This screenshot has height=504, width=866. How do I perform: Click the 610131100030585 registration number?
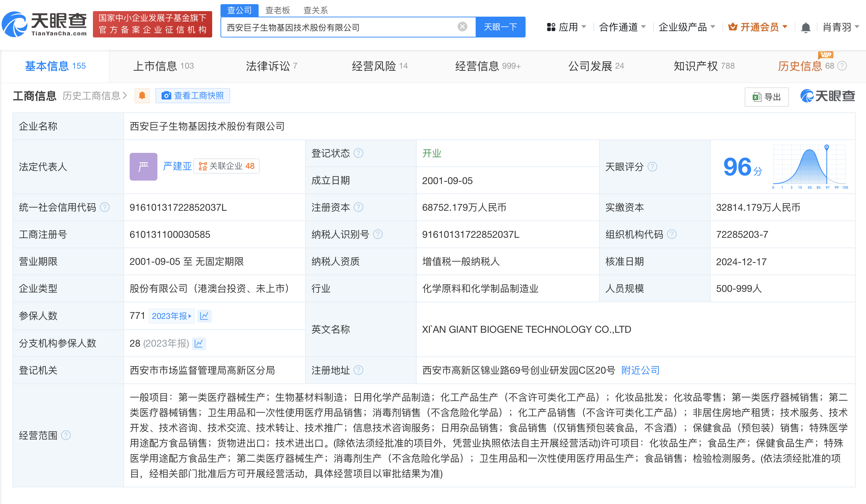pyautogui.click(x=170, y=235)
